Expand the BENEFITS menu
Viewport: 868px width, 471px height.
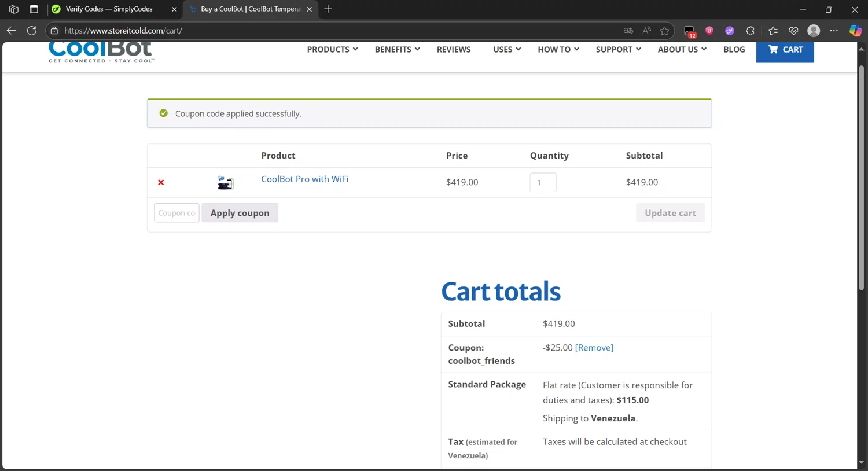click(397, 50)
